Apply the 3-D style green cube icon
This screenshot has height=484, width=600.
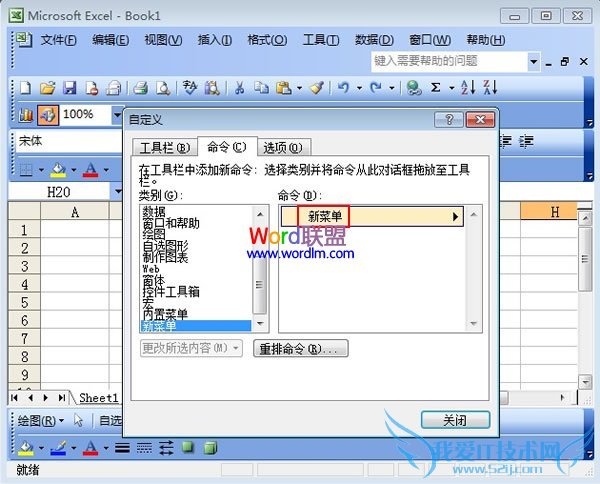coord(210,448)
